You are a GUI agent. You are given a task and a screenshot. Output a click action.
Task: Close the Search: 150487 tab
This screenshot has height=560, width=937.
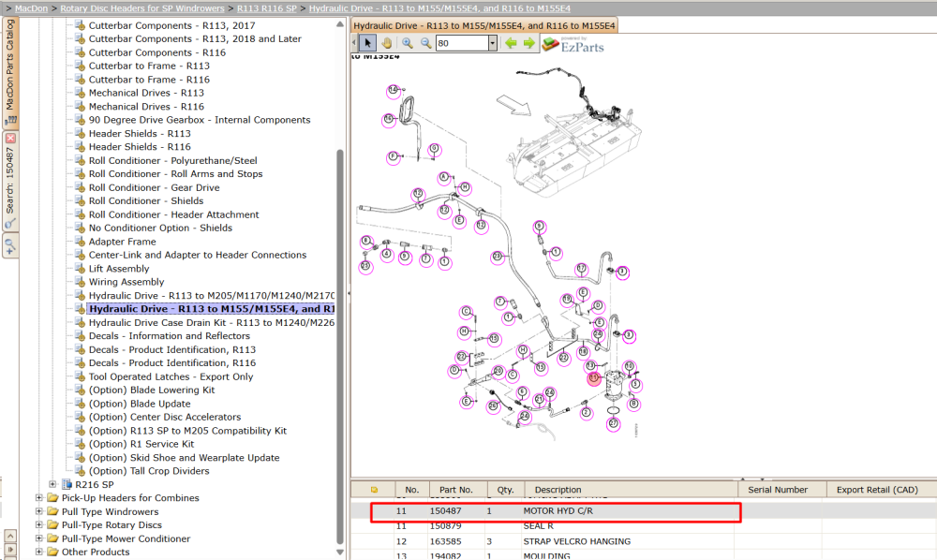10,138
